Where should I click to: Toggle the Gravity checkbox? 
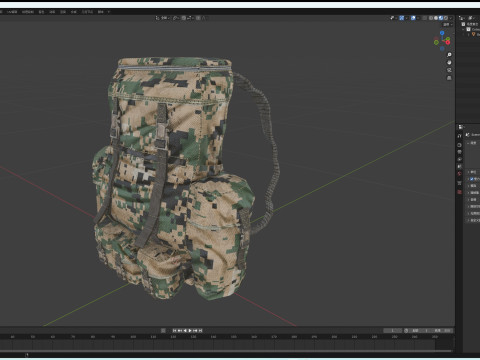pos(472,179)
